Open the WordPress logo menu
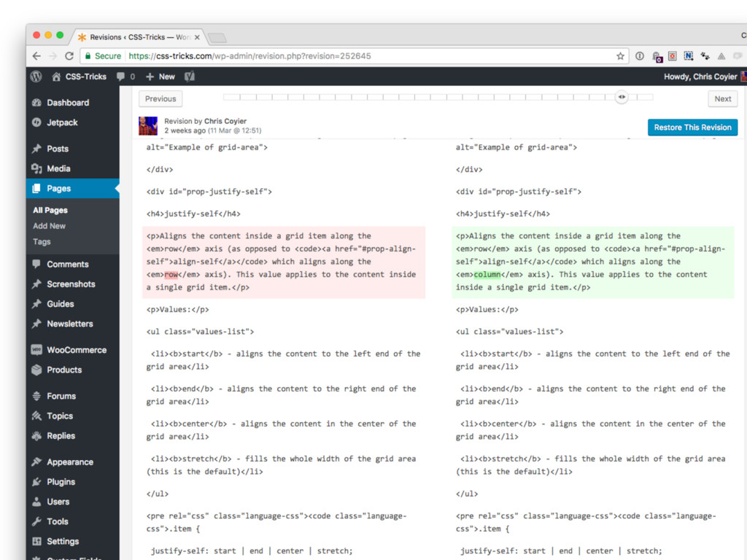This screenshot has width=747, height=560. (x=36, y=77)
